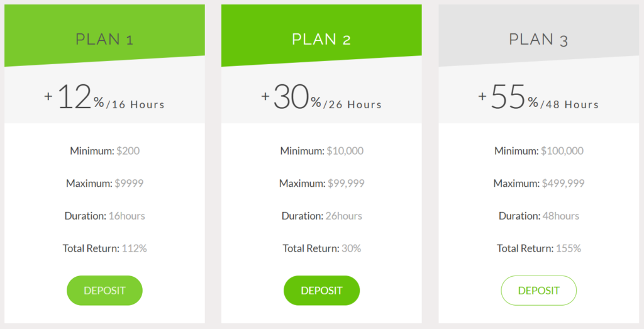The image size is (644, 329).
Task: Click the Maximum $99,999 line
Action: 321,184
